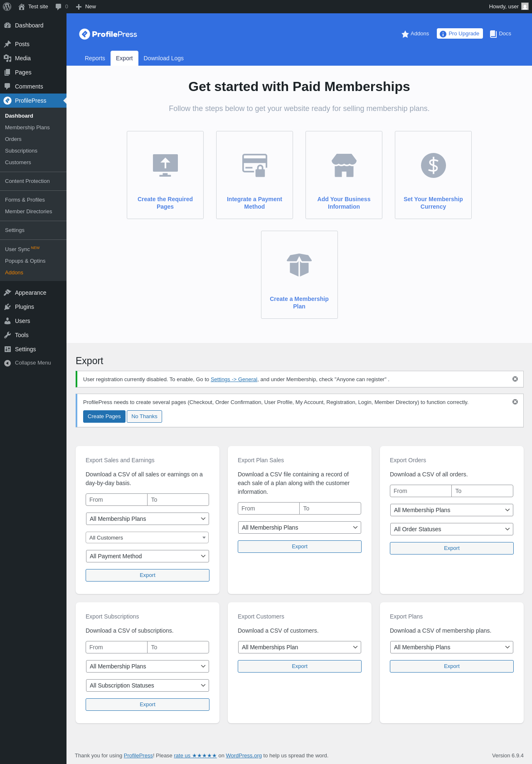This screenshot has width=532, height=764.
Task: Click the WordPress logo in admin bar
Action: coord(7,7)
